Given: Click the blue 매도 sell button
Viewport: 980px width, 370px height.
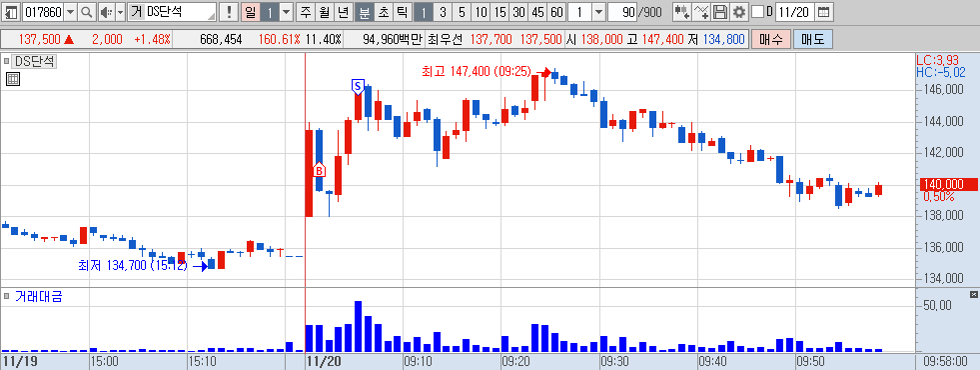Looking at the screenshot, I should click(812, 39).
